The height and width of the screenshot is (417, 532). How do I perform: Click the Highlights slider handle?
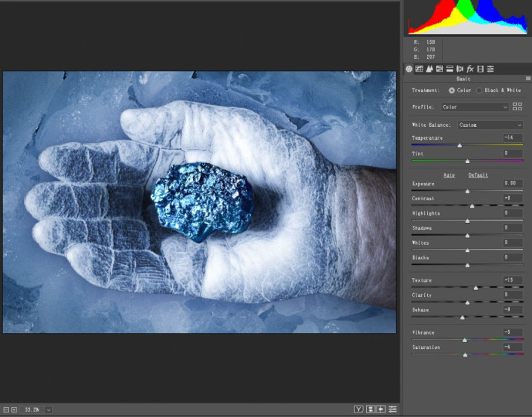click(x=467, y=221)
